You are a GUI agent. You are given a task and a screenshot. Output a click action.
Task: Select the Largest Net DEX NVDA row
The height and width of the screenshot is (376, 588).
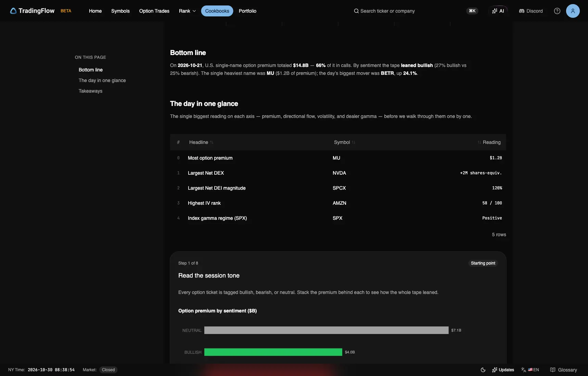[338, 173]
